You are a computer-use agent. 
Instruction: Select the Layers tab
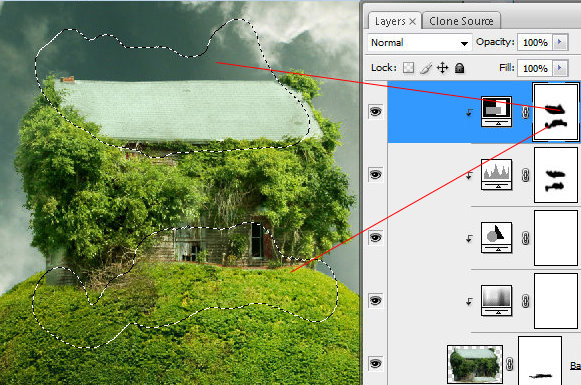[390, 21]
